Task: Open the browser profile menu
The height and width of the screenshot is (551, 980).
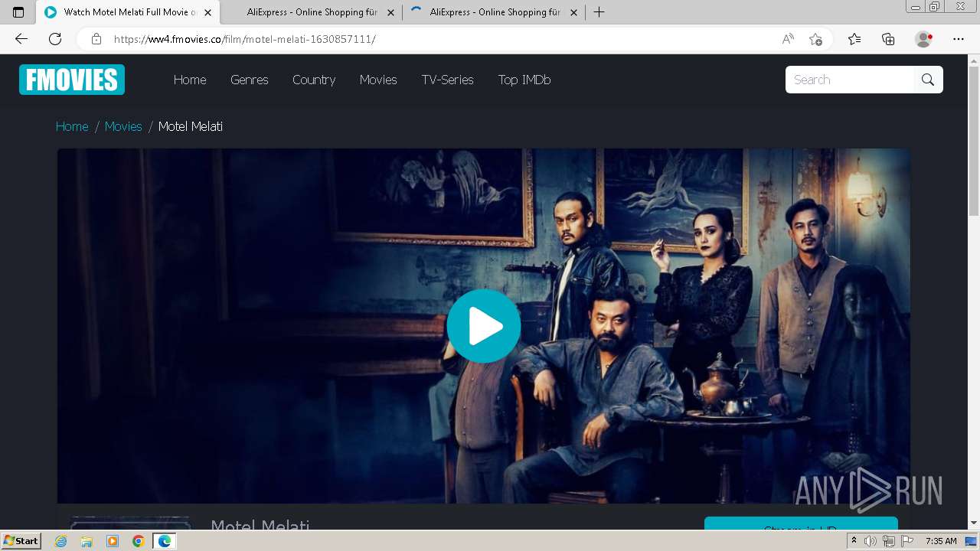Action: point(924,39)
